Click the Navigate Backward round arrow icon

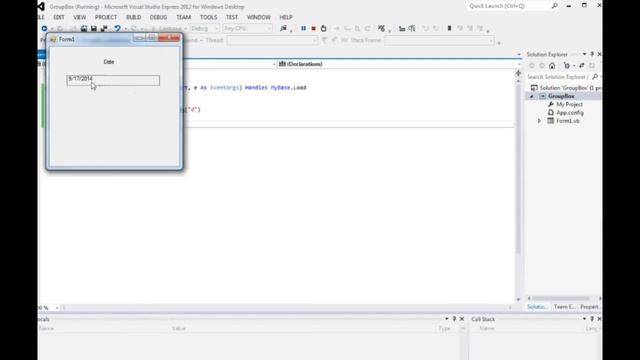[44, 29]
